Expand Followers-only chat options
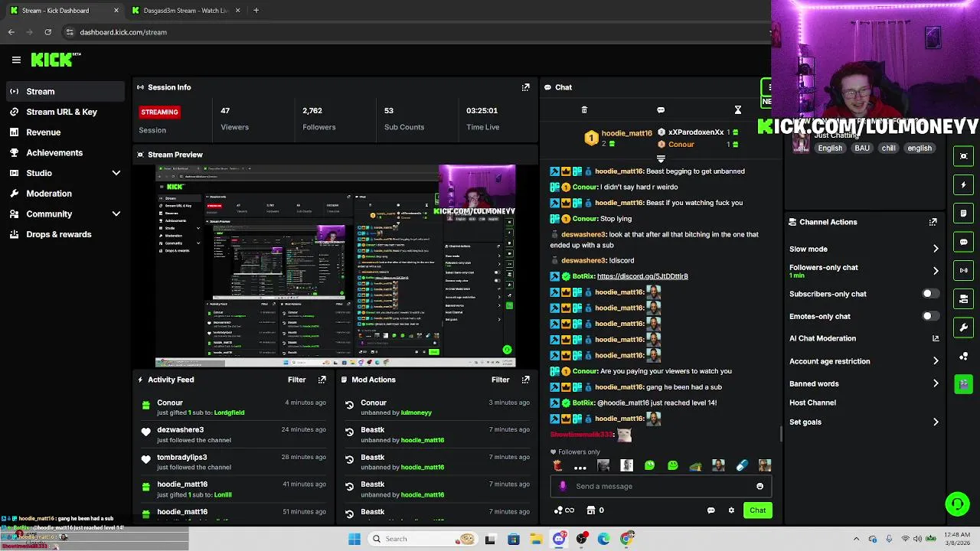This screenshot has width=980, height=551. point(936,271)
